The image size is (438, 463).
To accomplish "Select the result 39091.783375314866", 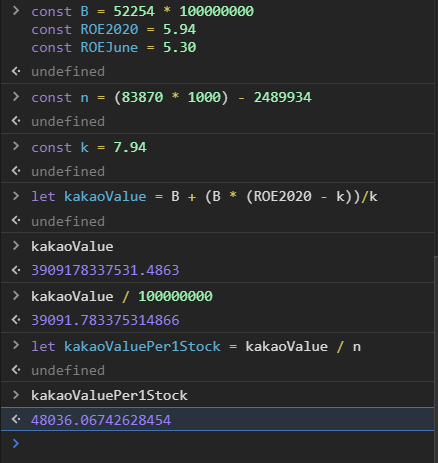I will click(105, 320).
